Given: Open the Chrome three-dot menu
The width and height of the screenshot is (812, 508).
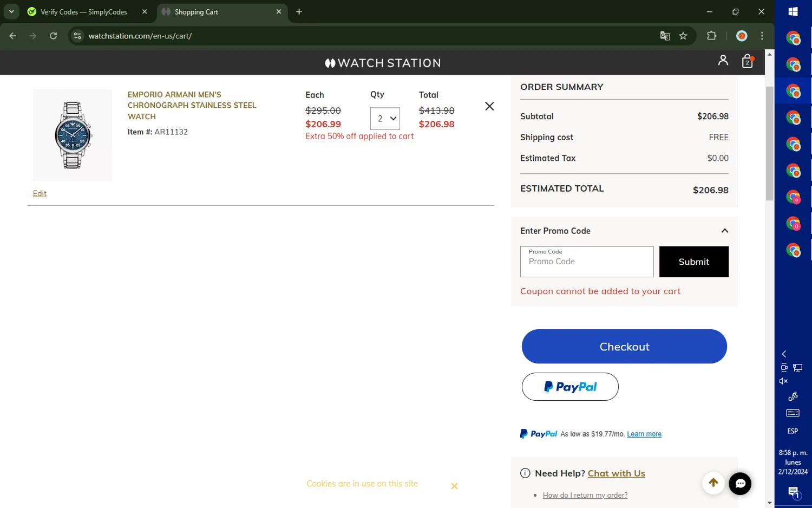Looking at the screenshot, I should point(762,36).
